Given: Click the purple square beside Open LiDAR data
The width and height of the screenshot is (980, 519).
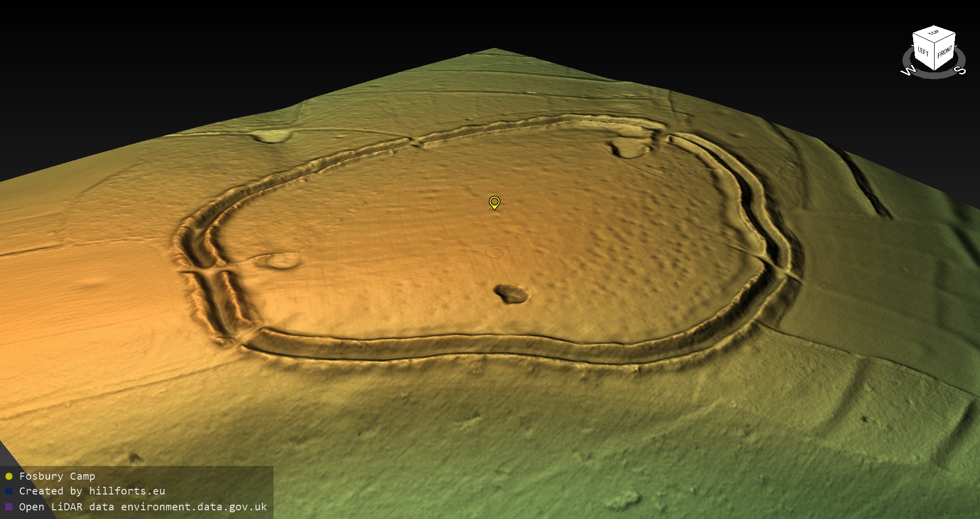Looking at the screenshot, I should (9, 507).
